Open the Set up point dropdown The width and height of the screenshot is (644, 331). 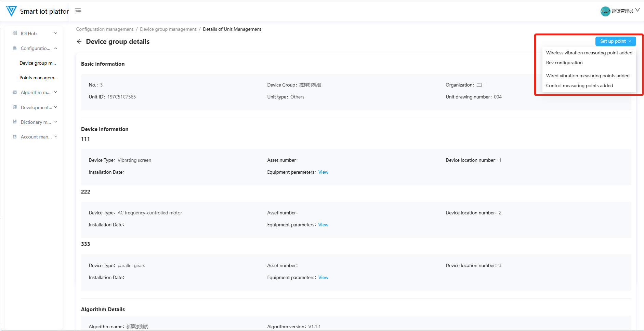(x=615, y=41)
